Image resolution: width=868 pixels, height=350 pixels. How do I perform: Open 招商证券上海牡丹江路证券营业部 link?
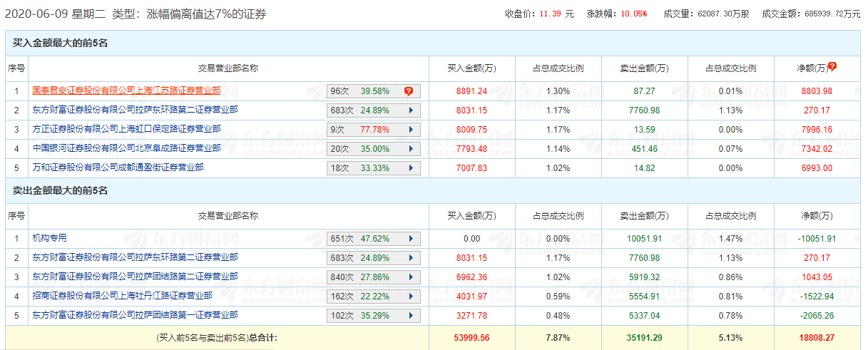[122, 296]
